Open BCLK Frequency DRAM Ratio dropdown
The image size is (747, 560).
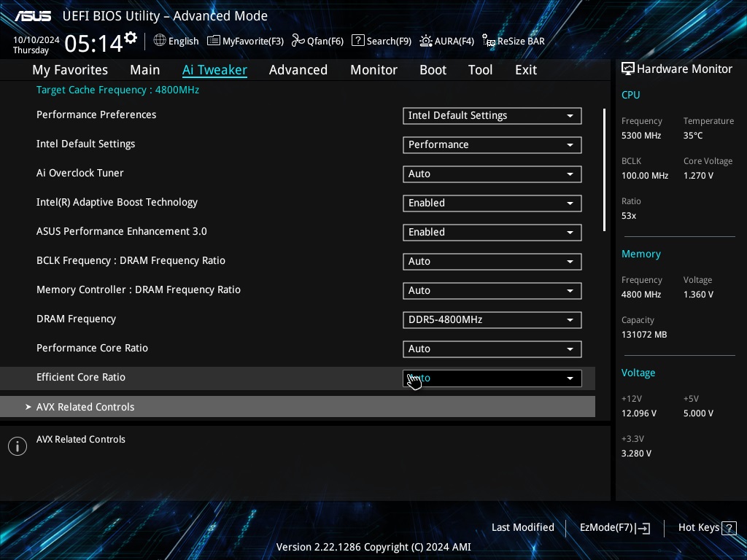(492, 262)
